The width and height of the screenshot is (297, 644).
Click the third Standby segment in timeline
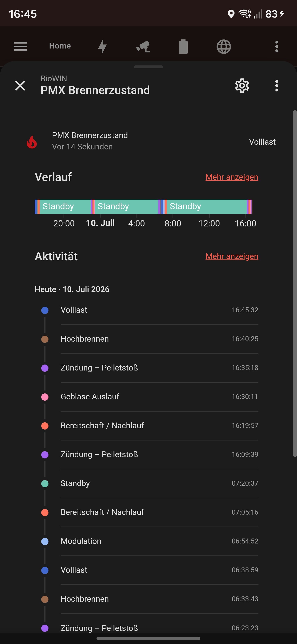point(207,207)
